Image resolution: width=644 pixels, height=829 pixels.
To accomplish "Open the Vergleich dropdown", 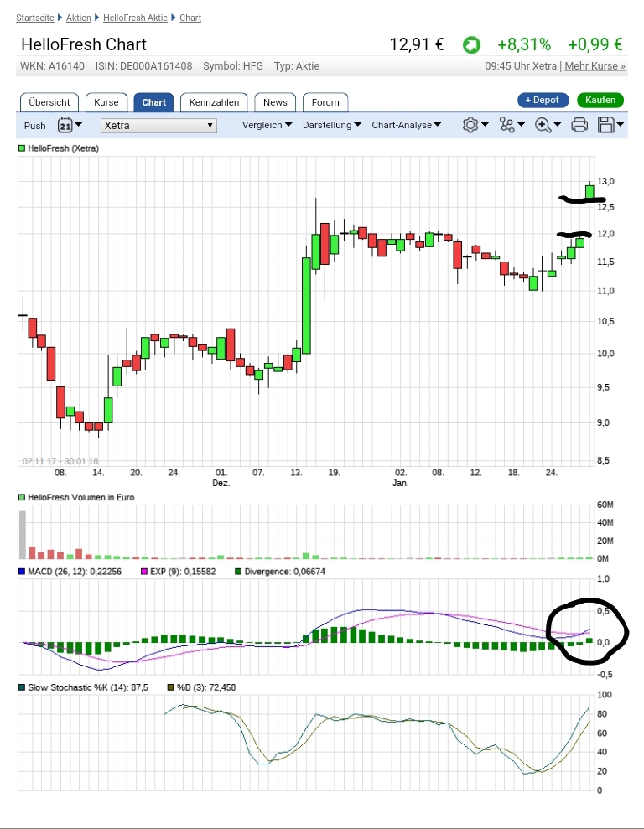I will (x=267, y=125).
